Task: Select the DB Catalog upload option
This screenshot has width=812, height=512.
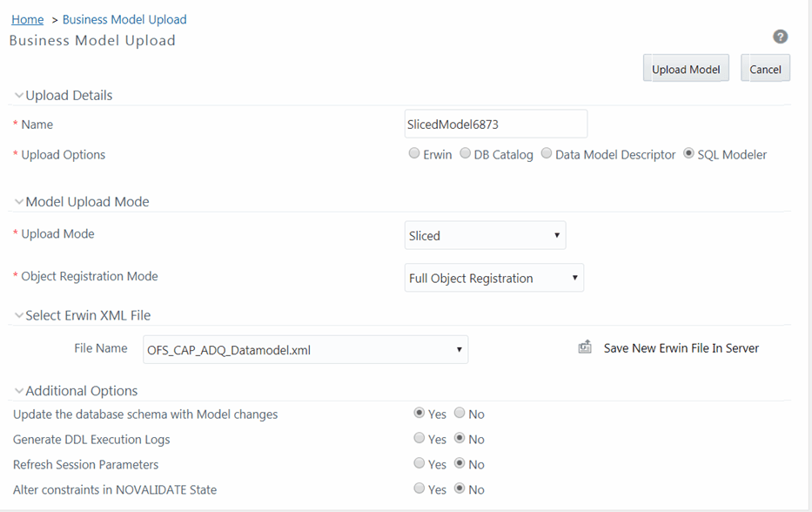Action: click(466, 152)
